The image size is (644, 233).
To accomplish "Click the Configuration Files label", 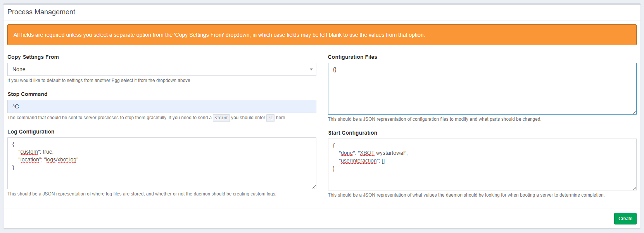I will point(352,57).
